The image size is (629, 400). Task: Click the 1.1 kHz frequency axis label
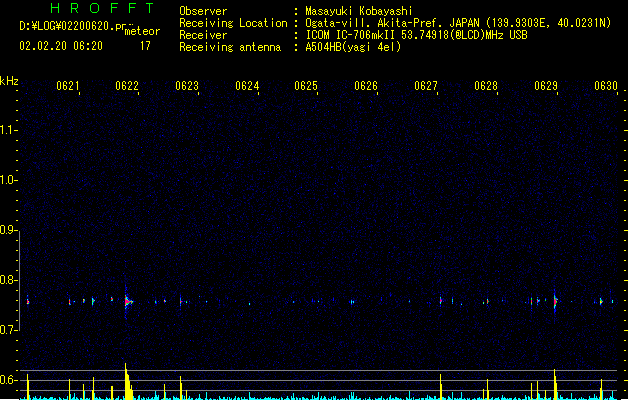[8, 130]
